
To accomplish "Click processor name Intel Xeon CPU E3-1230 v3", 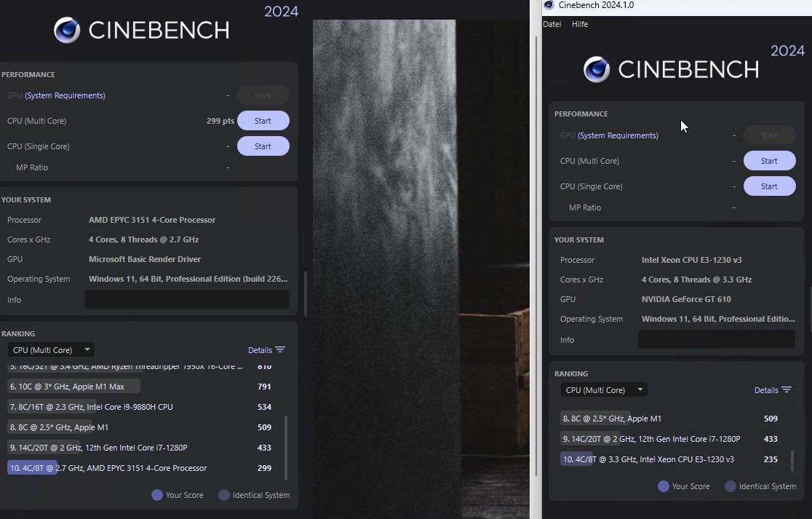I will (x=691, y=259).
